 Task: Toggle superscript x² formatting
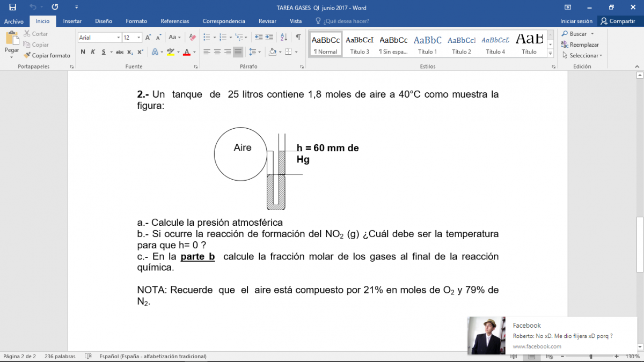(x=140, y=52)
